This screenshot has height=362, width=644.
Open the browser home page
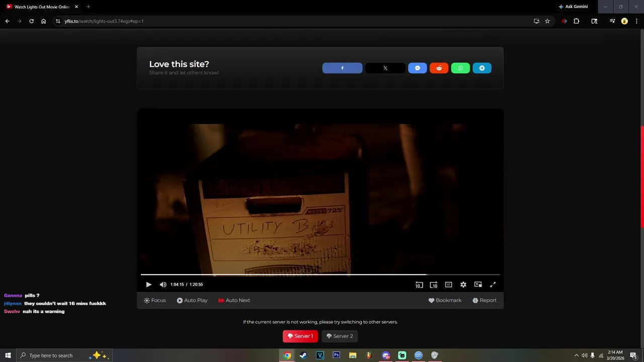pos(44,21)
